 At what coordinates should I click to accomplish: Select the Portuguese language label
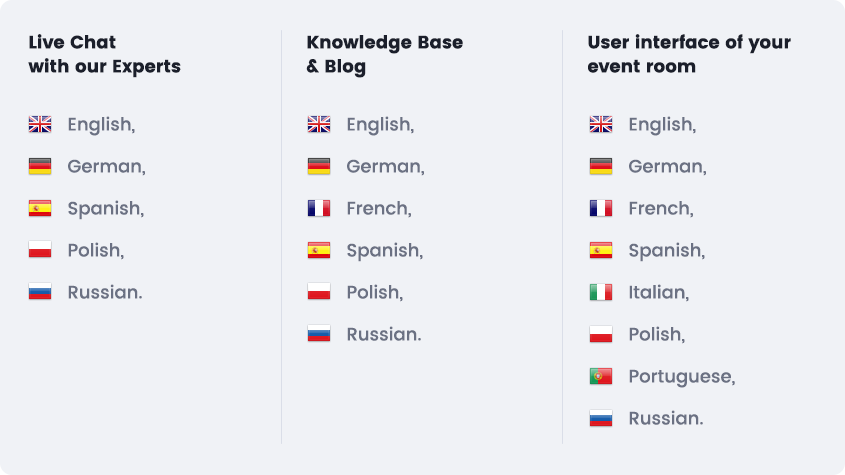(682, 377)
